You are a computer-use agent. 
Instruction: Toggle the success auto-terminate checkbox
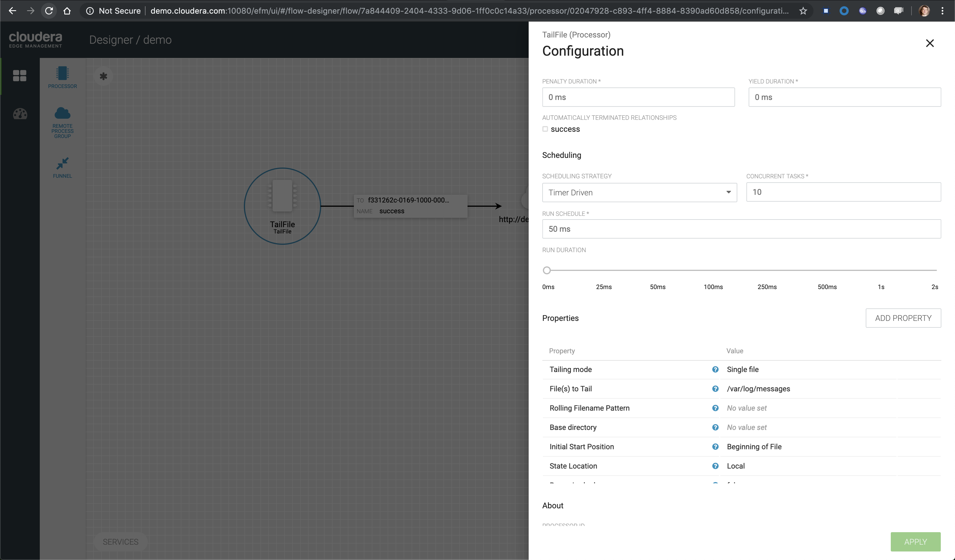(x=545, y=129)
